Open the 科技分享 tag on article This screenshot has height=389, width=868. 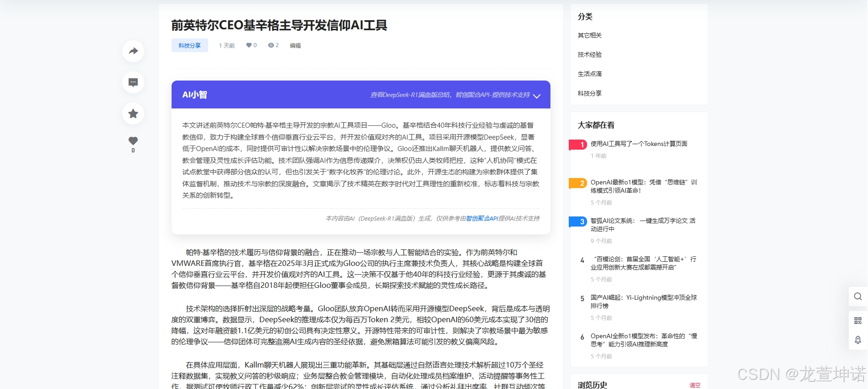coord(189,45)
